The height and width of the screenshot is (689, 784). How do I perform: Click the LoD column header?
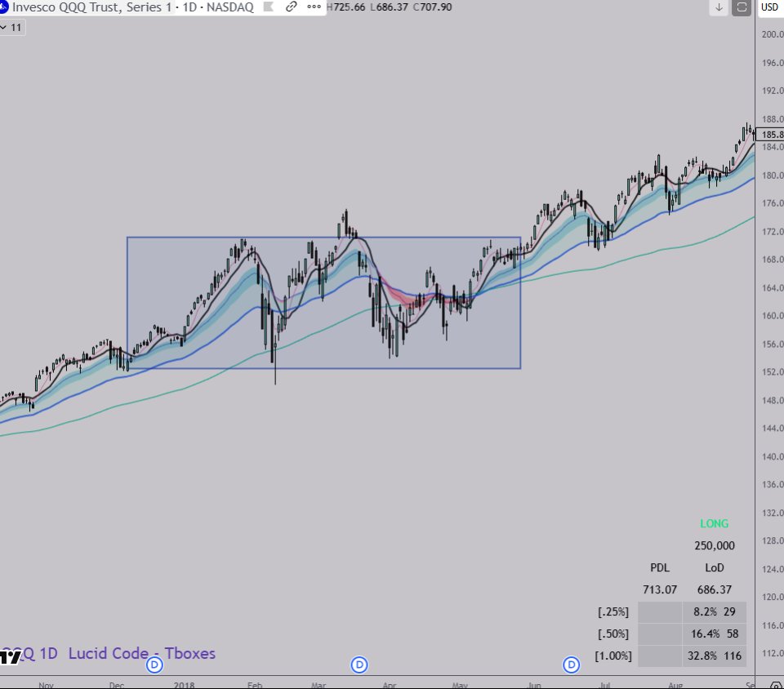pos(714,567)
